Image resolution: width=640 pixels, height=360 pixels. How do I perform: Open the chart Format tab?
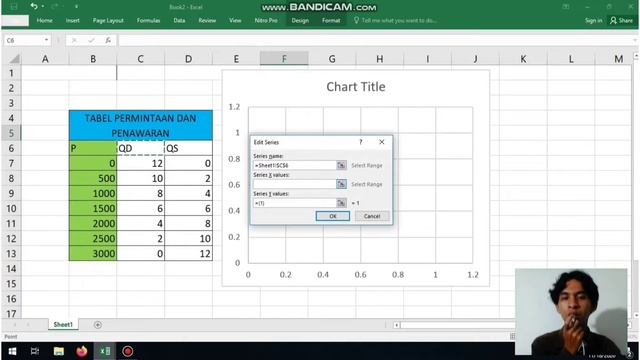click(x=331, y=20)
